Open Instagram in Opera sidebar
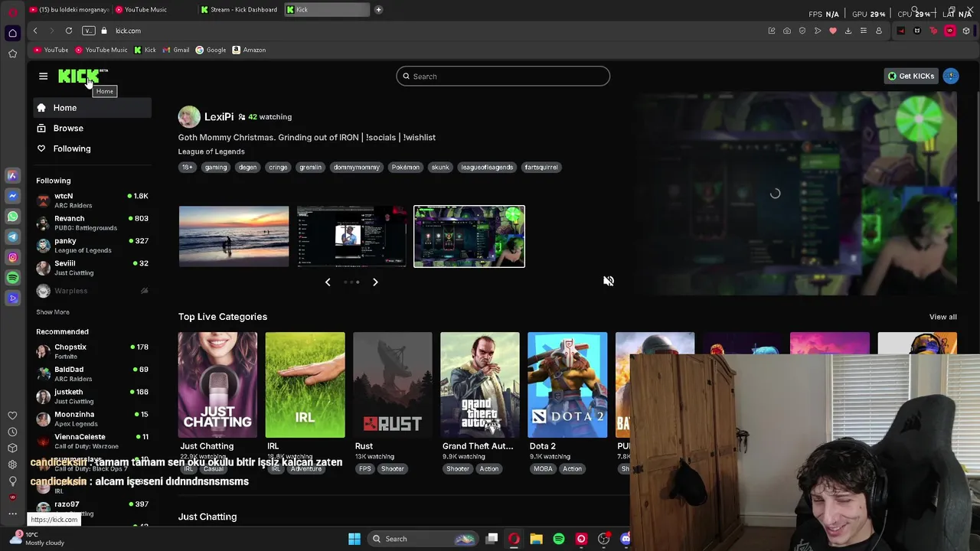This screenshot has height=551, width=980. [12, 257]
